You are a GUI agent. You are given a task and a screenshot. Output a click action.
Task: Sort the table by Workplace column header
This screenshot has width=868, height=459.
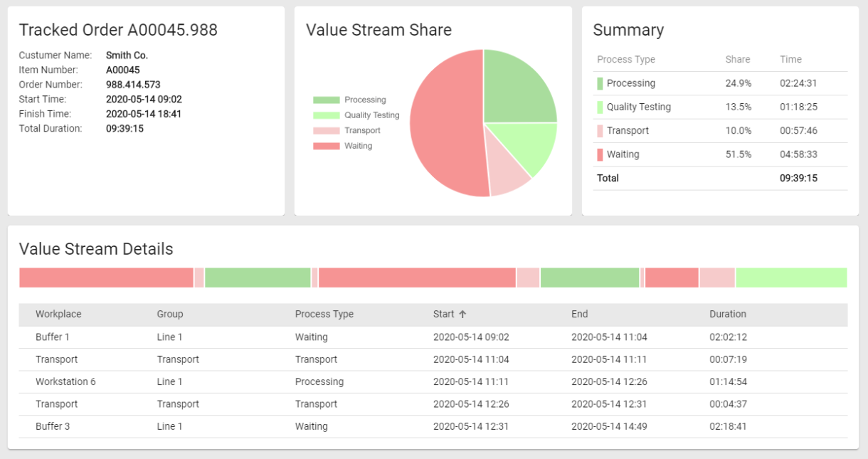point(58,315)
